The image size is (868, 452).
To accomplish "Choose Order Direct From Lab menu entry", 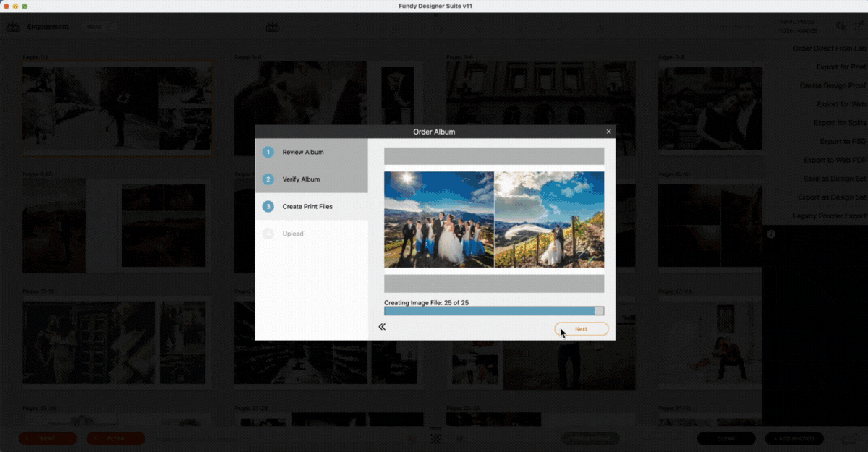I will [x=829, y=48].
